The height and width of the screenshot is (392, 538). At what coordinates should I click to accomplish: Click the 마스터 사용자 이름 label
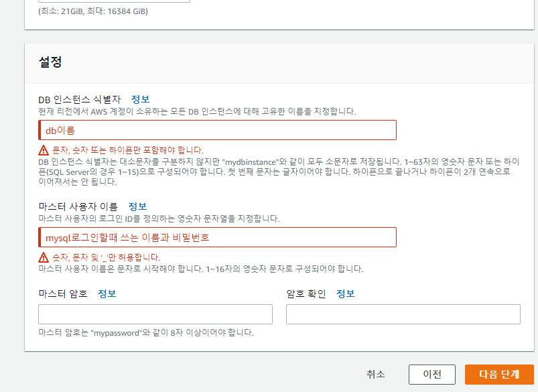[x=78, y=206]
